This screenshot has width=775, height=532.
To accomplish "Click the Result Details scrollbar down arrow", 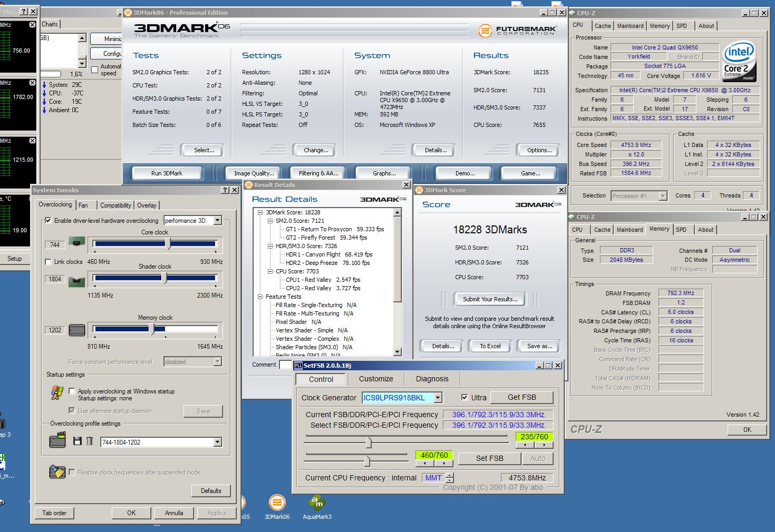I will click(x=398, y=352).
